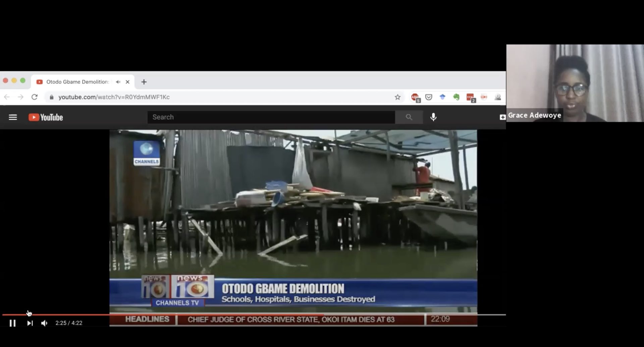644x347 pixels.
Task: Close the Otodo Gbame Demolition tab
Action: tap(127, 82)
